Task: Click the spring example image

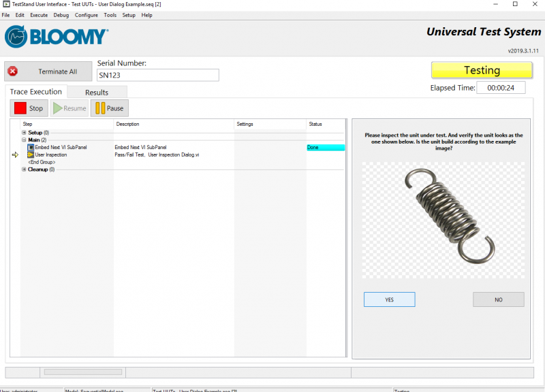Action: point(443,220)
